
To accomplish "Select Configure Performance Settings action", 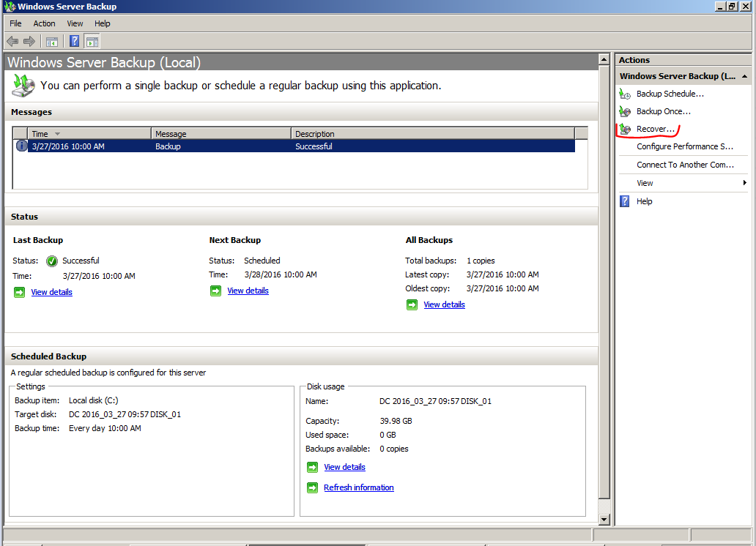I will pyautogui.click(x=685, y=146).
